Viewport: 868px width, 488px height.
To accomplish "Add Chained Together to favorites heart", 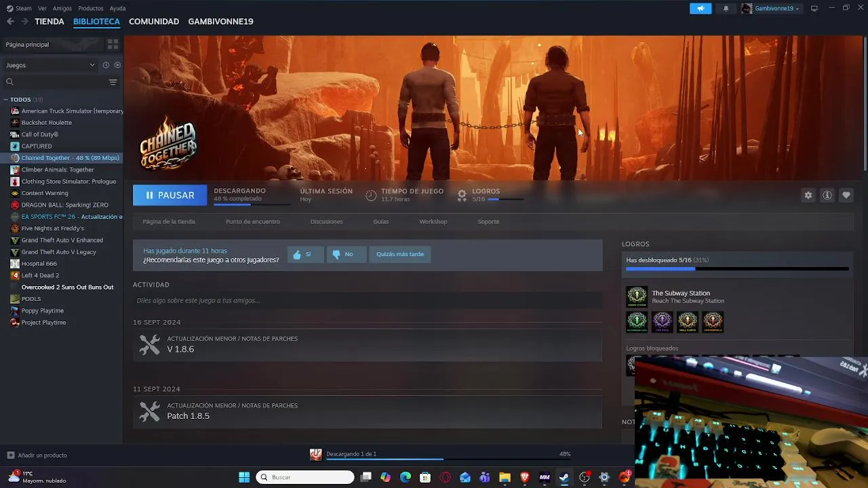I will (x=846, y=195).
